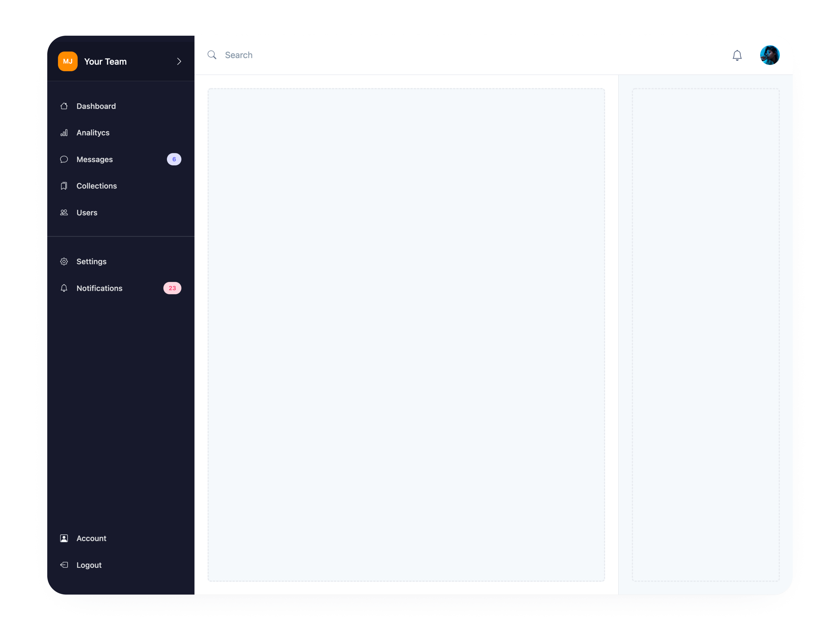Open the Users group icon
Image resolution: width=840 pixels, height=630 pixels.
click(x=64, y=212)
